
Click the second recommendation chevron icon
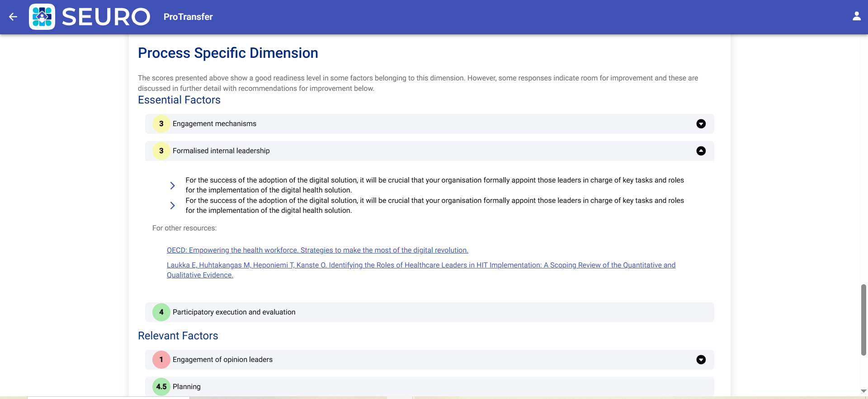point(172,206)
